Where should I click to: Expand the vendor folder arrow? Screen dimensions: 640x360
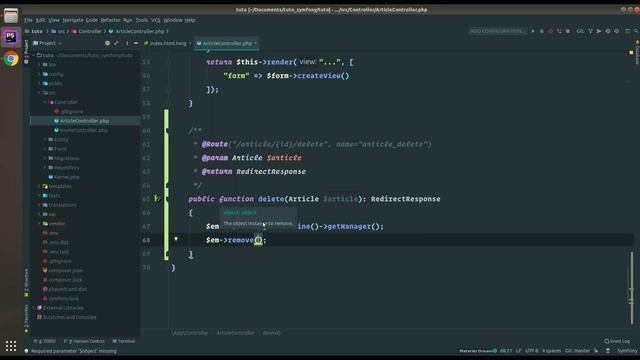(40, 224)
